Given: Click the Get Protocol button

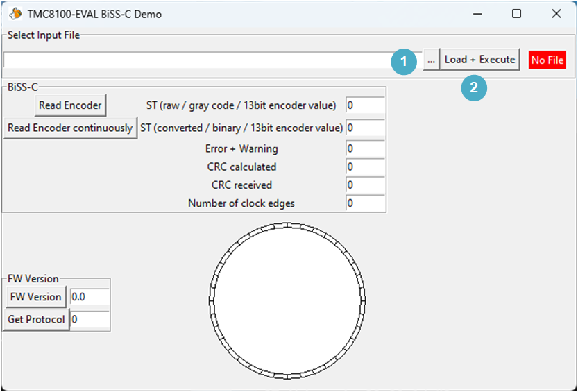Looking at the screenshot, I should pyautogui.click(x=36, y=319).
